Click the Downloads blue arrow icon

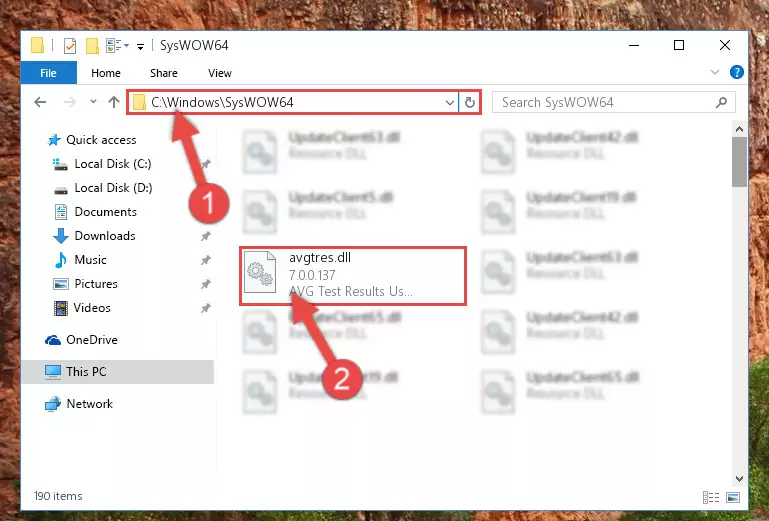click(x=61, y=236)
